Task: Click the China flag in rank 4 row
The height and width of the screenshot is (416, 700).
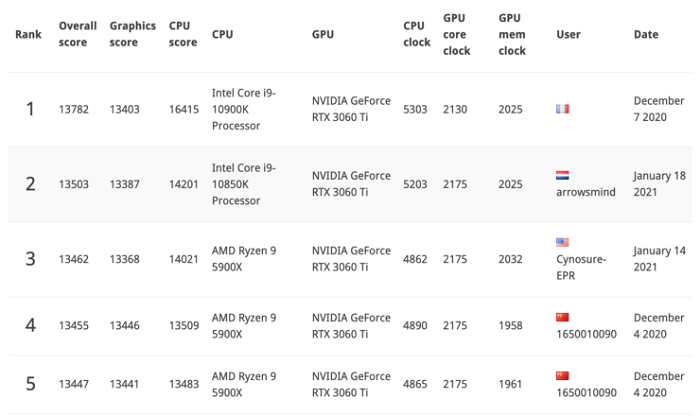Action: coord(562,317)
